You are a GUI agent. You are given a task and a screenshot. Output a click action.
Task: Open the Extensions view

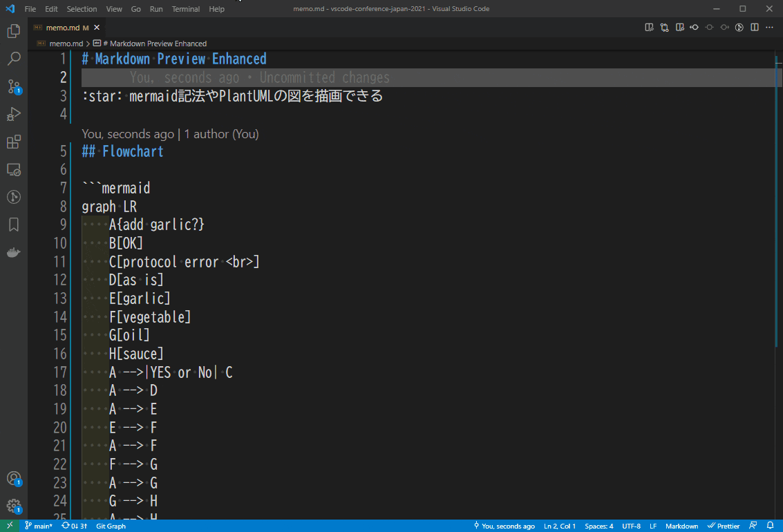click(14, 142)
